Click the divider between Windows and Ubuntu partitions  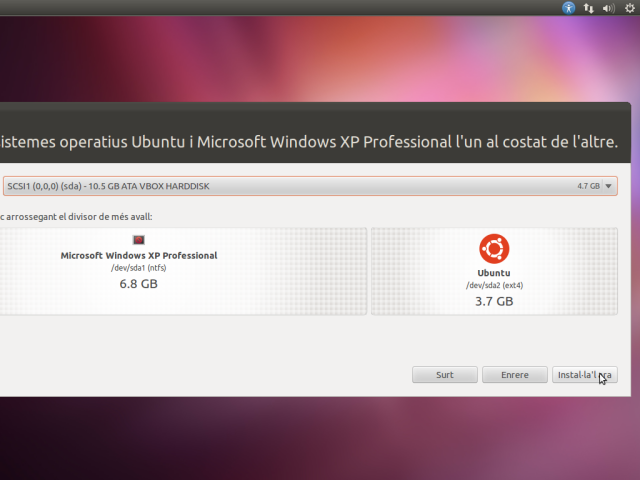(x=369, y=271)
